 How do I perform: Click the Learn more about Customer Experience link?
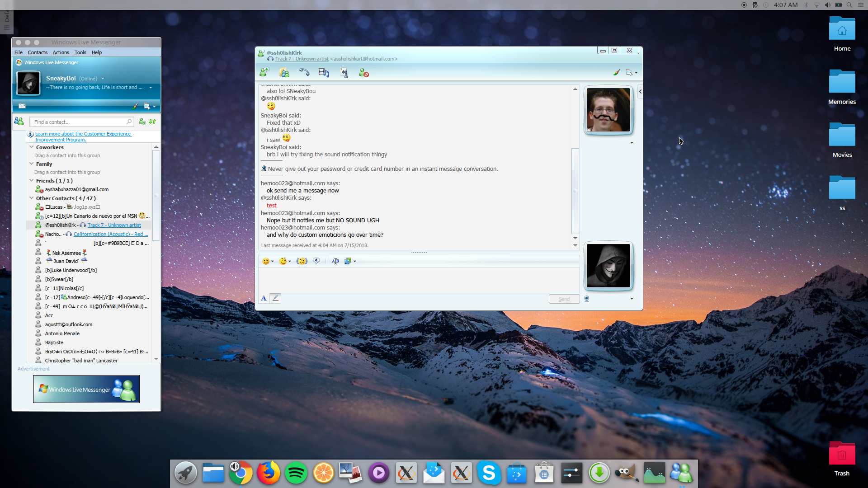point(82,136)
